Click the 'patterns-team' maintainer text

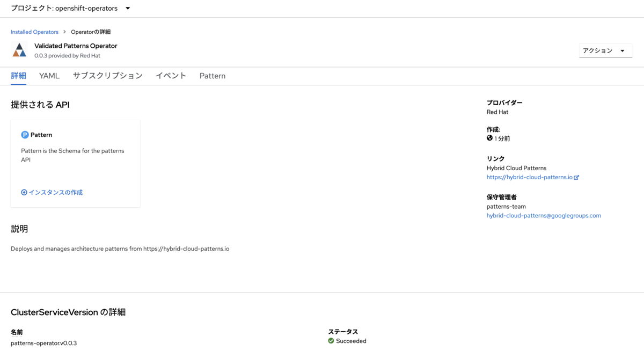click(x=506, y=207)
